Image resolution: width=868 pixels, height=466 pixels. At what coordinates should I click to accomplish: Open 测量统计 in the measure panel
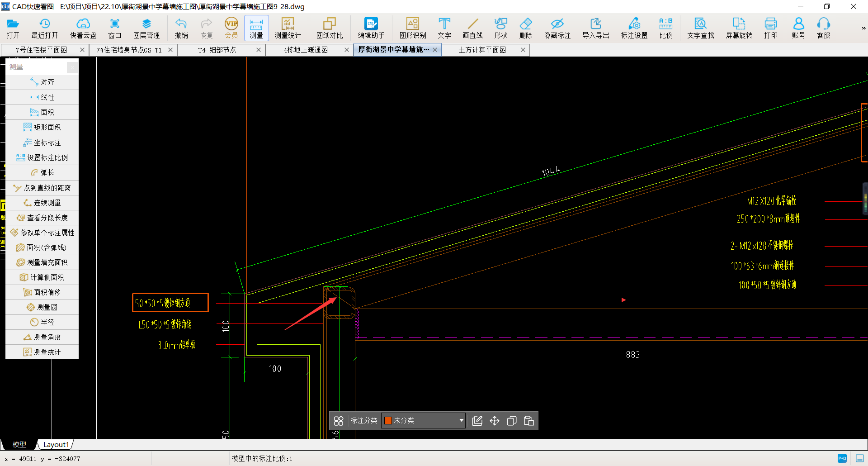coord(42,352)
